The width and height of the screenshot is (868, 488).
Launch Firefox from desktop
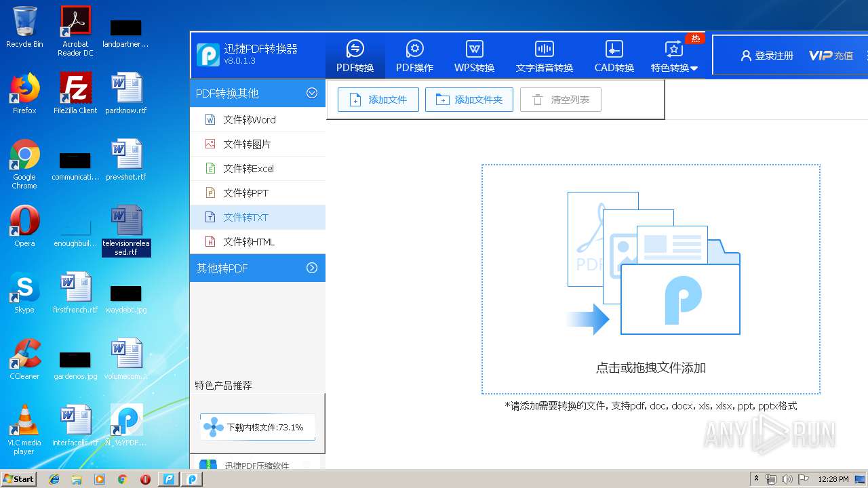click(x=24, y=94)
